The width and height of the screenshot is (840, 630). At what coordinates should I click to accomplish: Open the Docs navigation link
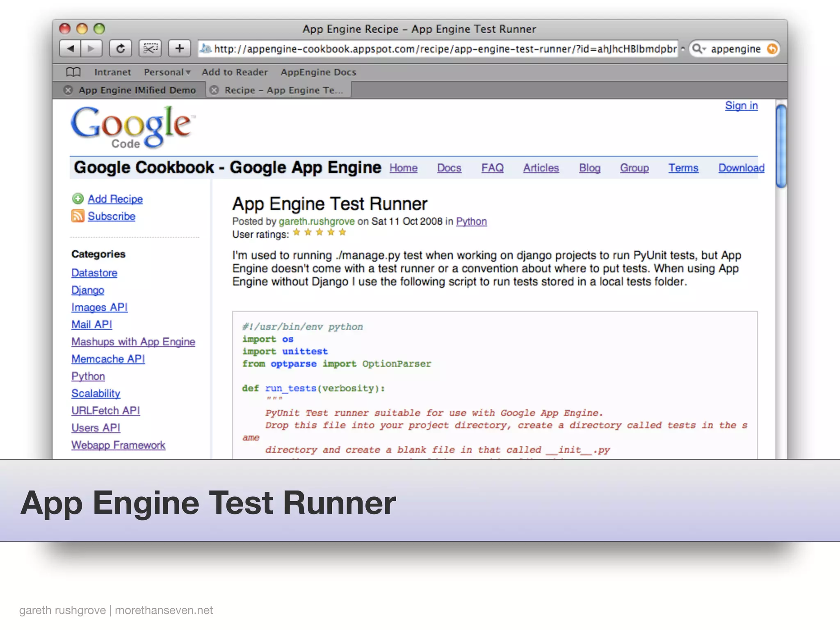(x=449, y=168)
